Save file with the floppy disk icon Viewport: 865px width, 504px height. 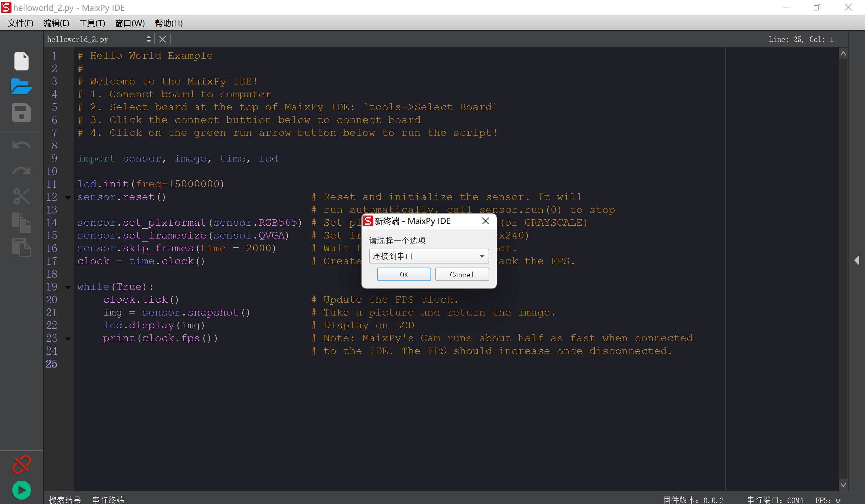21,112
